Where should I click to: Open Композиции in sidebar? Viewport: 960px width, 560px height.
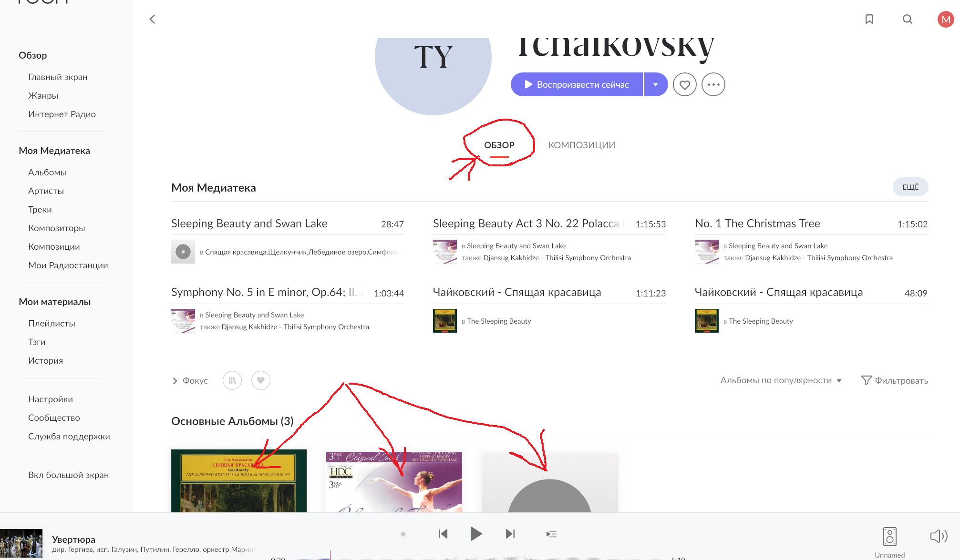coord(54,246)
